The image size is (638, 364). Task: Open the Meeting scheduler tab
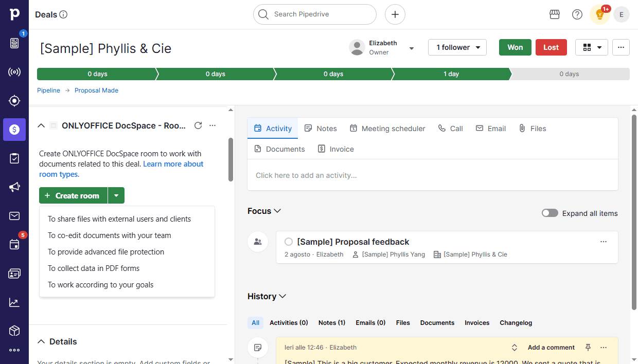pos(387,129)
